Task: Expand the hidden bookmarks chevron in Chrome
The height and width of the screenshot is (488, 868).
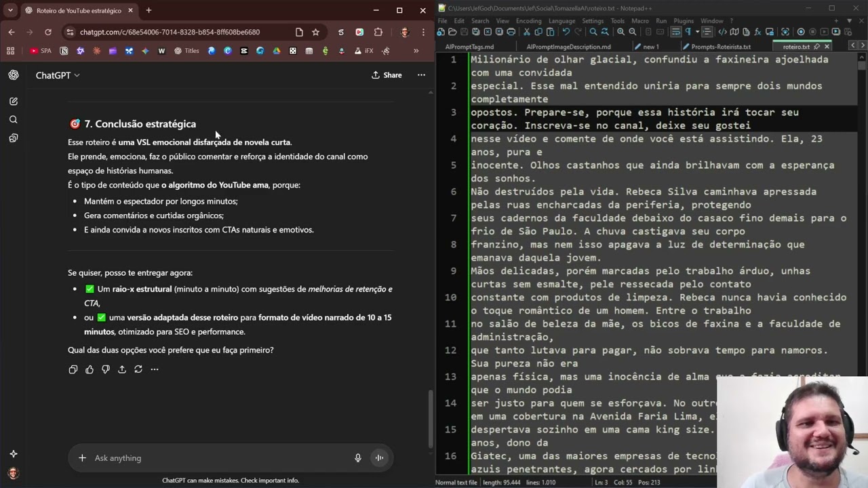Action: [x=416, y=51]
